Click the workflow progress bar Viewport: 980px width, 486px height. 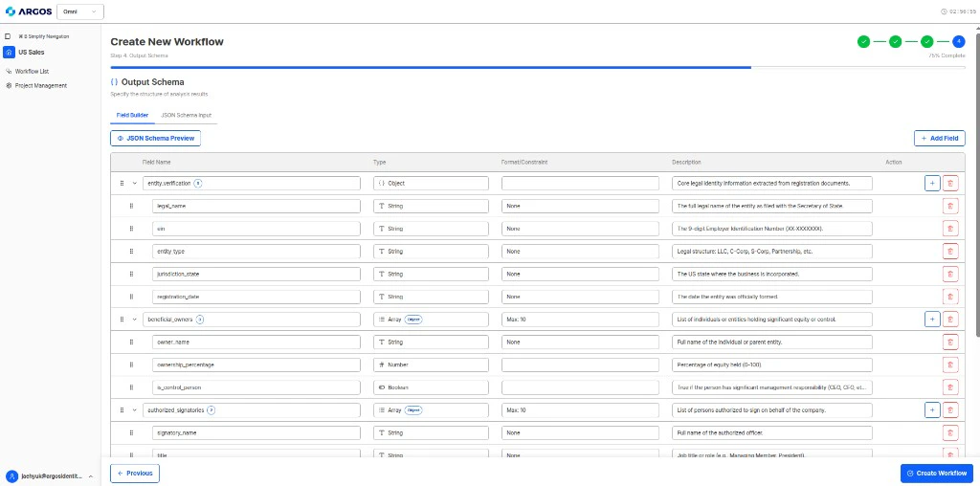click(538, 67)
